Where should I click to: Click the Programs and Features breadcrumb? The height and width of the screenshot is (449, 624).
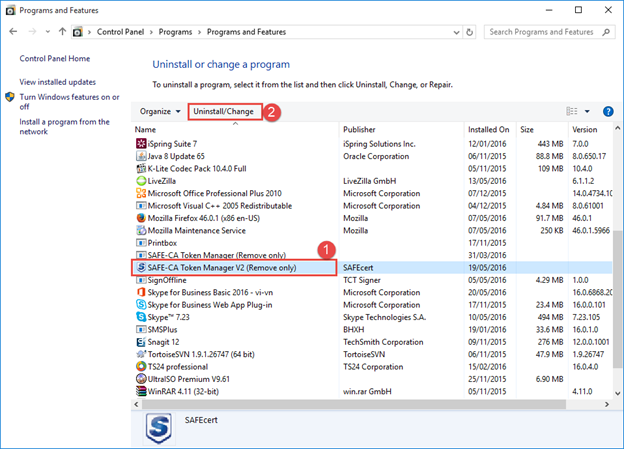pos(246,32)
